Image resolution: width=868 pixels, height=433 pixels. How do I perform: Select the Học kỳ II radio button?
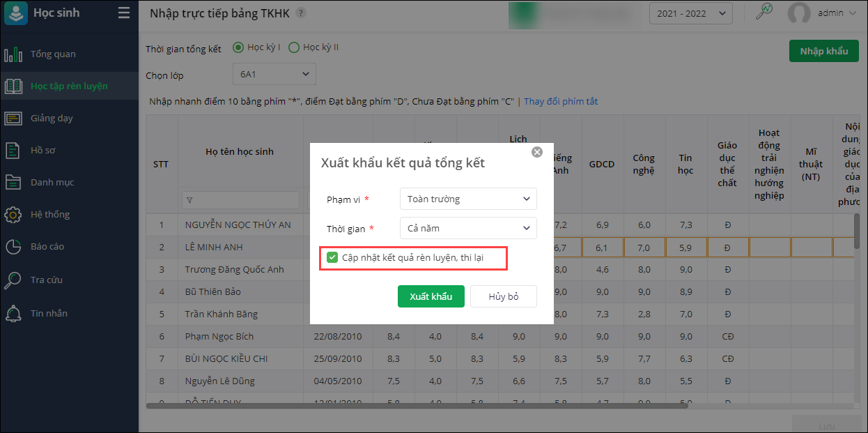(x=294, y=47)
